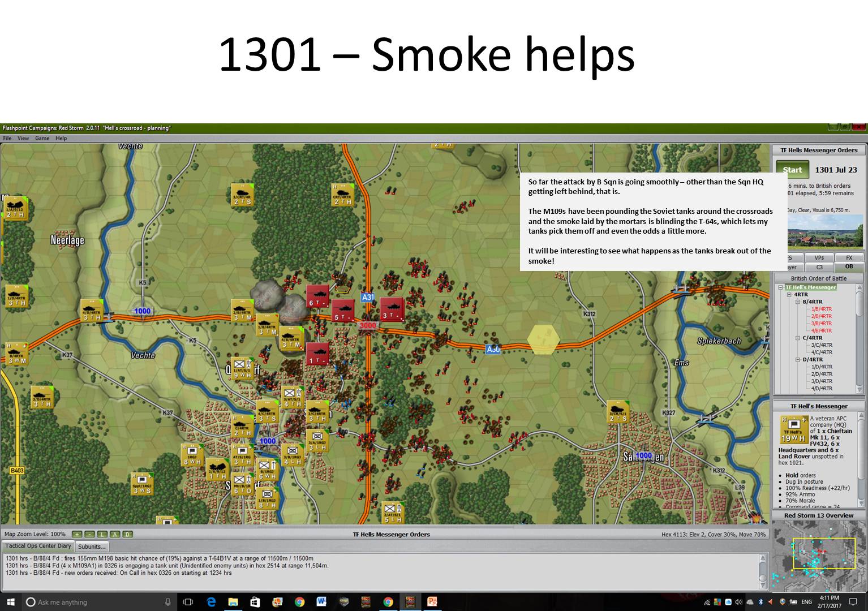
Task: Switch to the Subunits tab
Action: (x=92, y=547)
